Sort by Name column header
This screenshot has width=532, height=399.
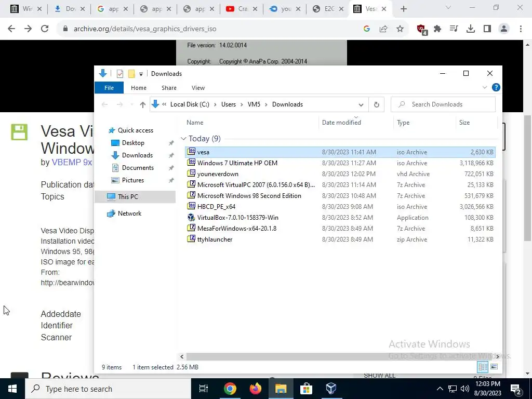(x=195, y=123)
